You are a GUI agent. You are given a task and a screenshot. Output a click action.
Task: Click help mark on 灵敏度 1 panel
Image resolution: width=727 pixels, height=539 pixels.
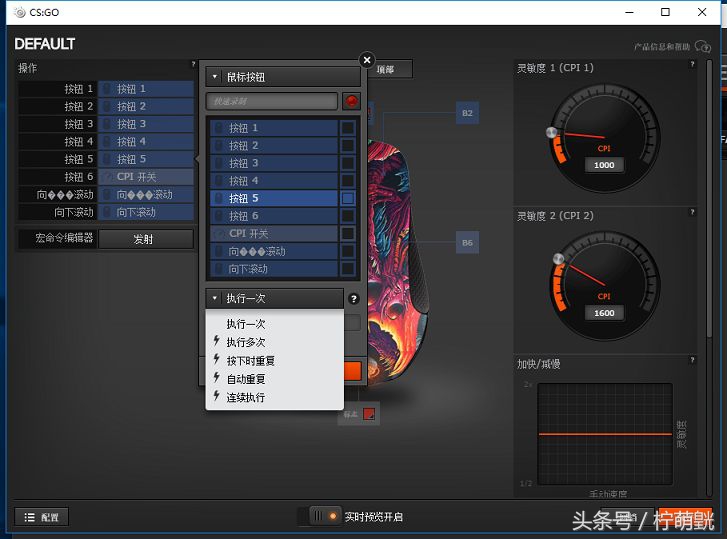(x=692, y=64)
